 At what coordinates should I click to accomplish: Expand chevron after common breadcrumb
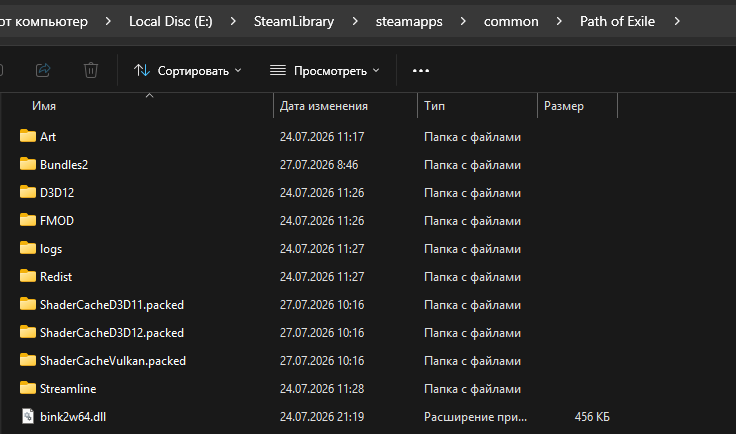point(559,21)
